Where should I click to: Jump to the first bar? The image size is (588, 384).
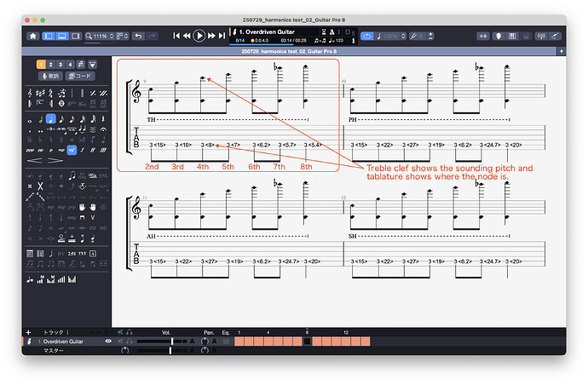click(x=176, y=36)
